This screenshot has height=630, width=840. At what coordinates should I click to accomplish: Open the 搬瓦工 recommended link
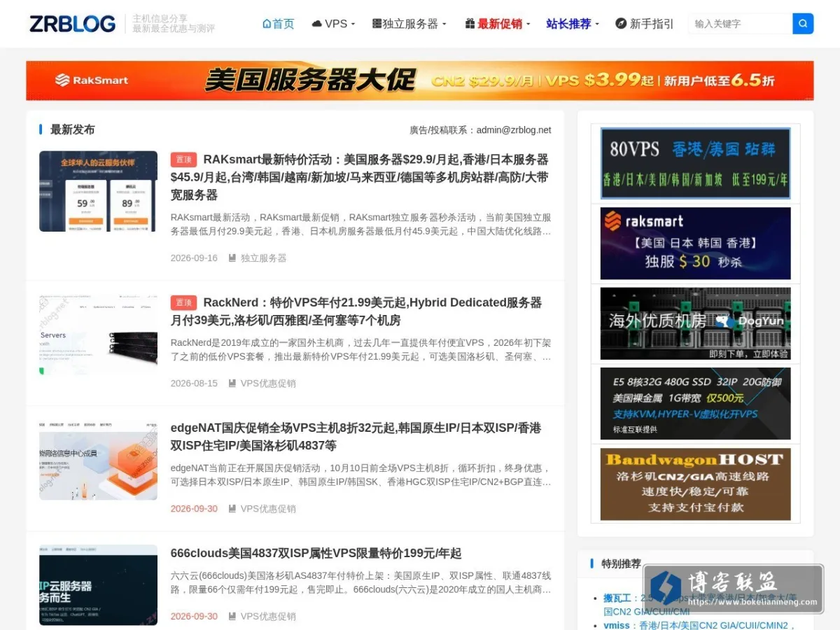[617, 598]
